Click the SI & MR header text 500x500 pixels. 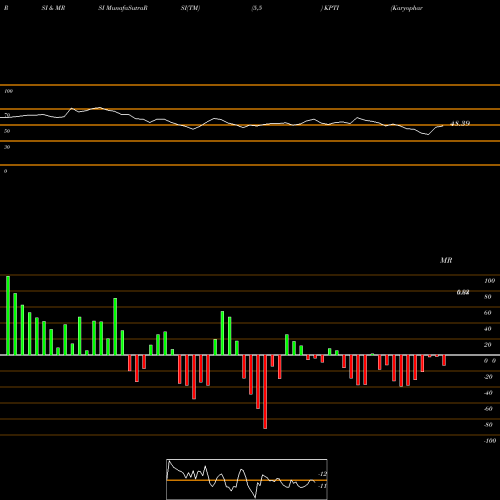click(x=53, y=8)
